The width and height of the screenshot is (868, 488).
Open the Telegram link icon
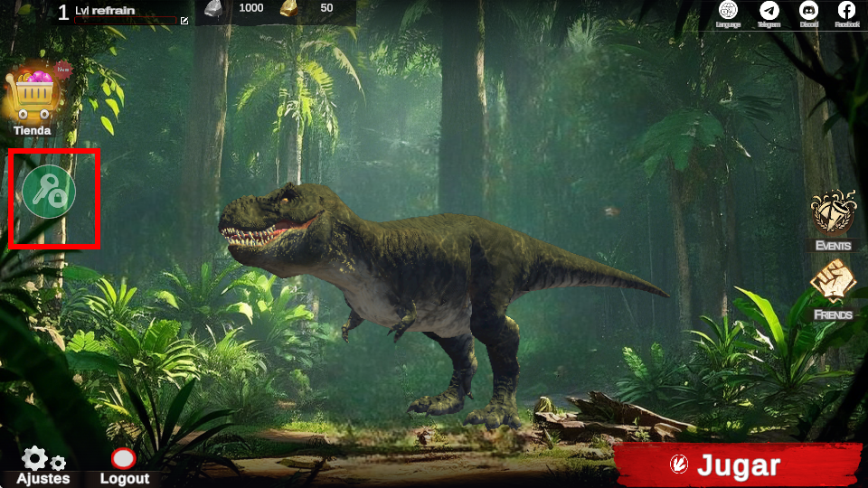click(769, 10)
